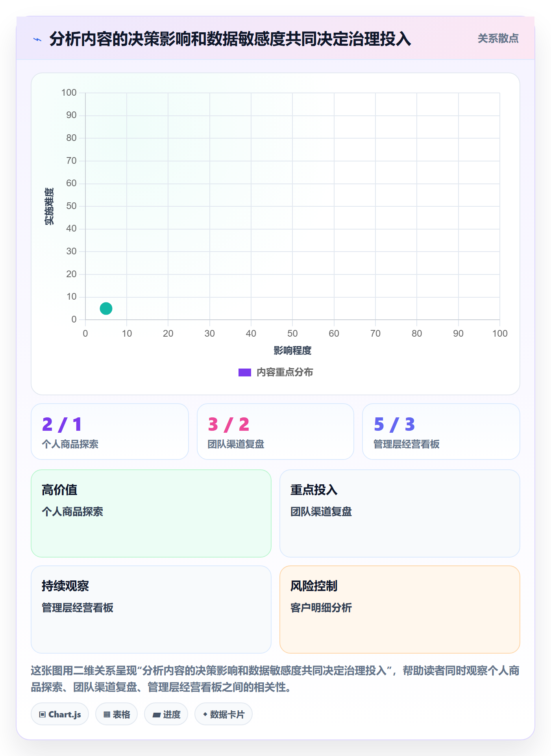
Task: Click the bar icon in 进度 tag
Action: 156,715
